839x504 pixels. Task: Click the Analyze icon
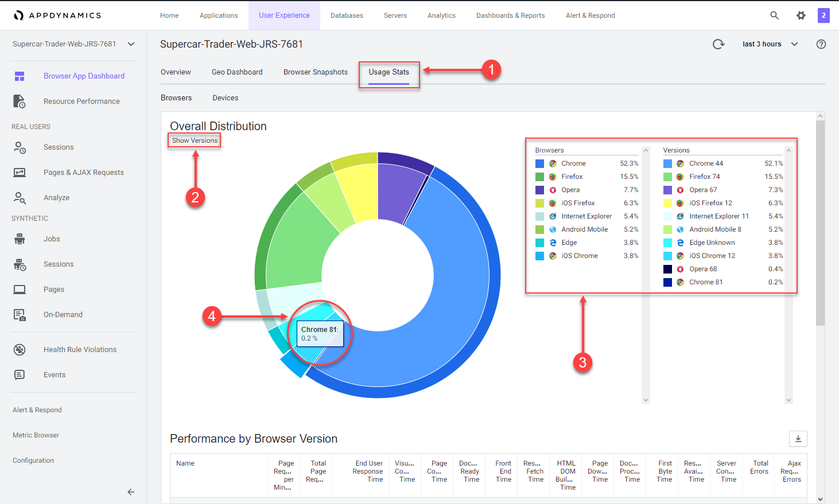20,198
